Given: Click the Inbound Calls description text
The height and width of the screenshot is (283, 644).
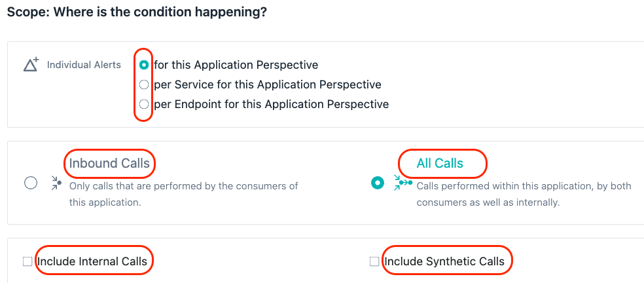Looking at the screenshot, I should (184, 194).
